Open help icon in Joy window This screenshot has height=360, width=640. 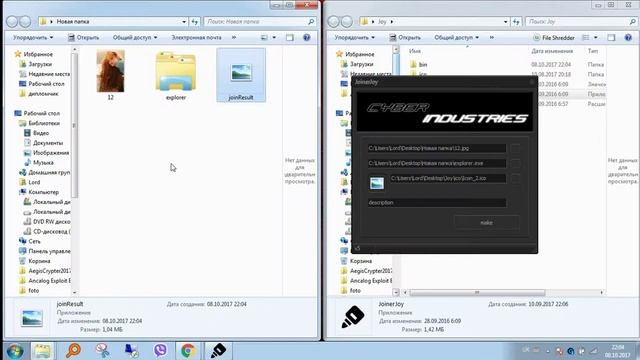(628, 38)
